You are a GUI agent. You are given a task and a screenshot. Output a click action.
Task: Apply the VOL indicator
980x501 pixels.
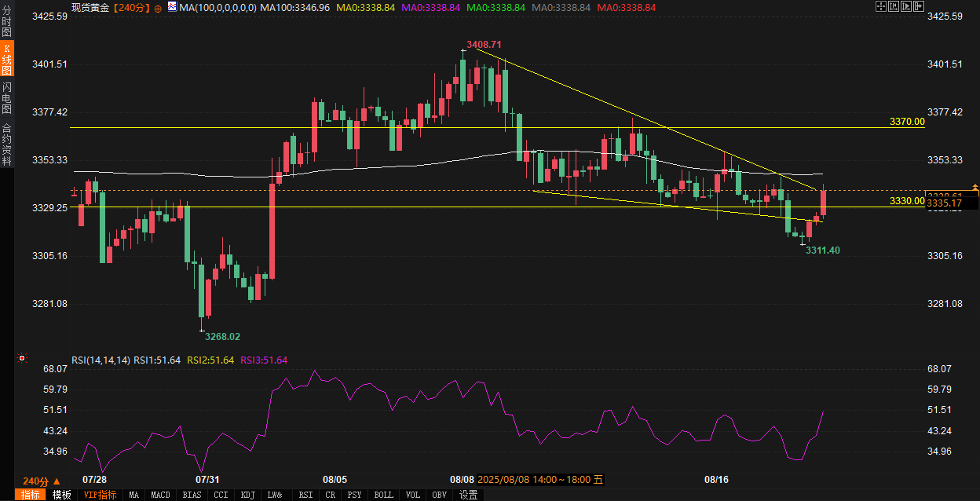pyautogui.click(x=412, y=495)
